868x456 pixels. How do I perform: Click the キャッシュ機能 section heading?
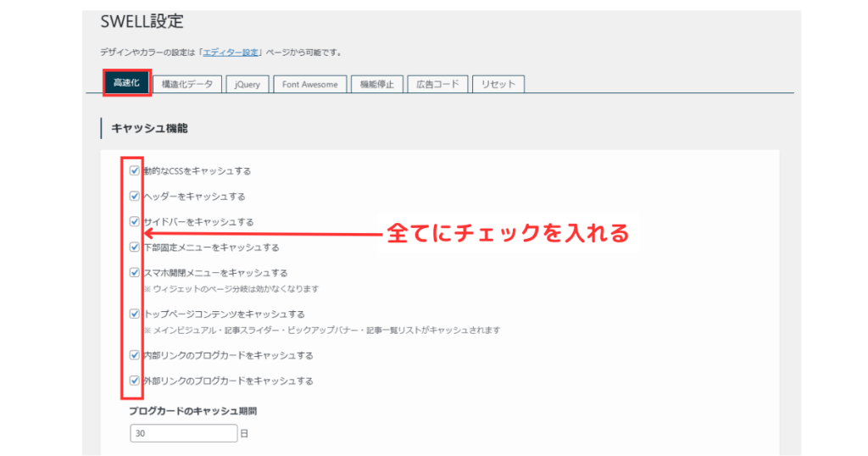[x=149, y=128]
